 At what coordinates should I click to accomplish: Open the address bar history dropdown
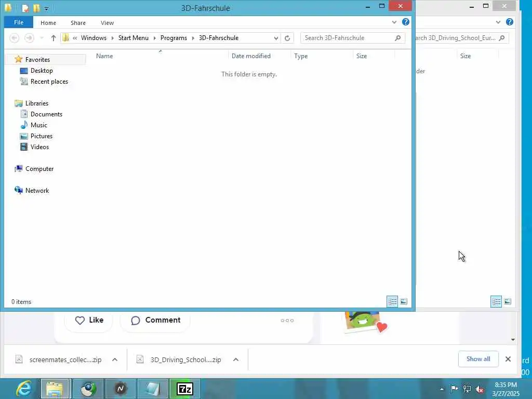(x=276, y=38)
